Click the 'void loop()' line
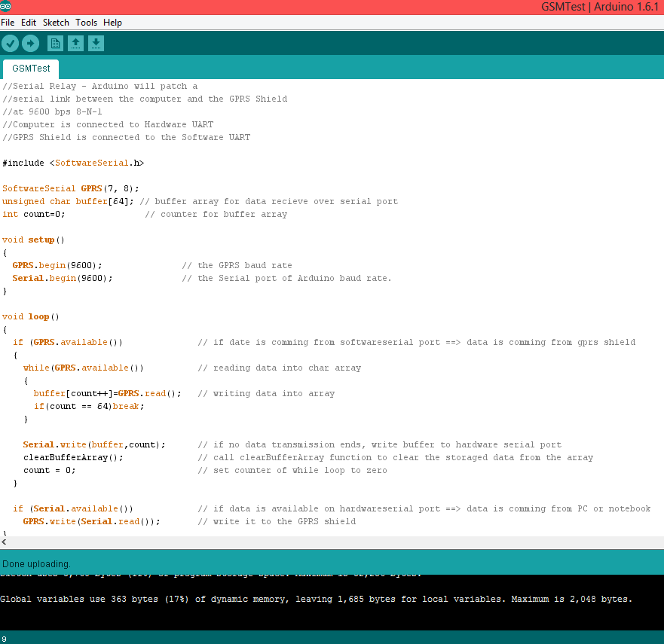Screen dimensions: 664x644 pos(31,316)
